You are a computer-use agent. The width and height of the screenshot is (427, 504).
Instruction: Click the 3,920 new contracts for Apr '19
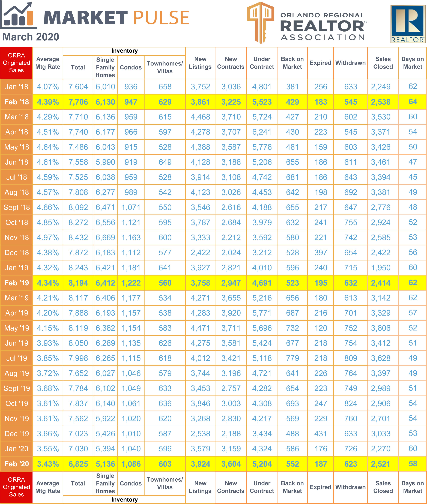231,313
